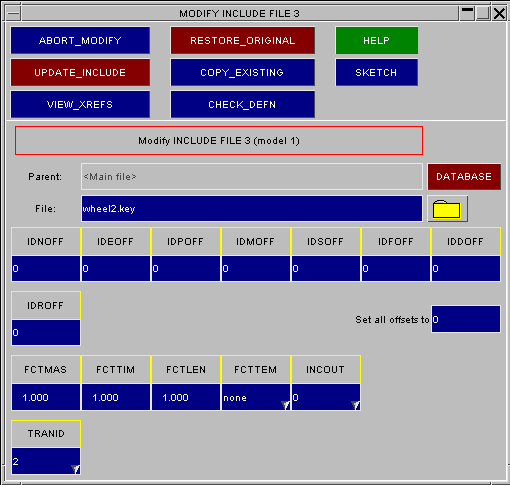The height and width of the screenshot is (485, 510).
Task: Open the INCOUT dropdown arrow
Action: (355, 405)
